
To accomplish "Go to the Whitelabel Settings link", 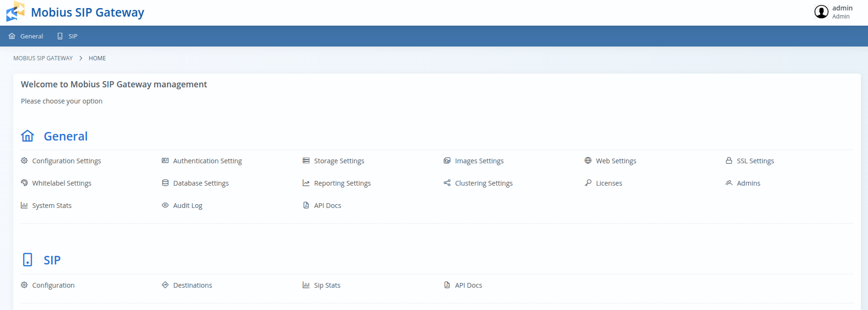I will click(62, 183).
